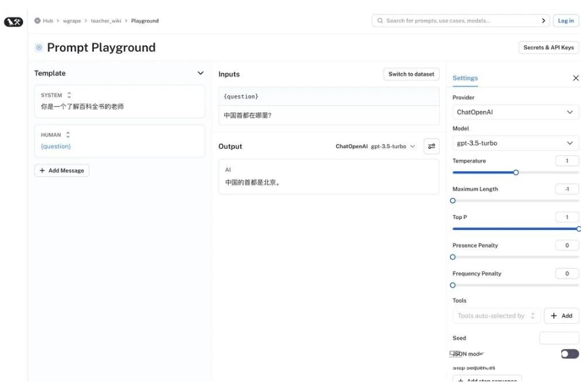
Task: Select the Settings tab
Action: coord(465,78)
